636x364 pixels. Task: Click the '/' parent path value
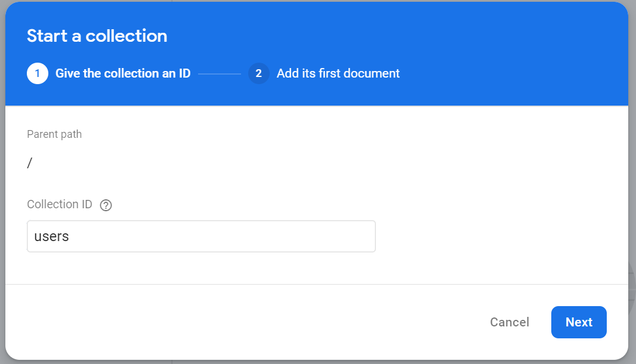tap(30, 163)
